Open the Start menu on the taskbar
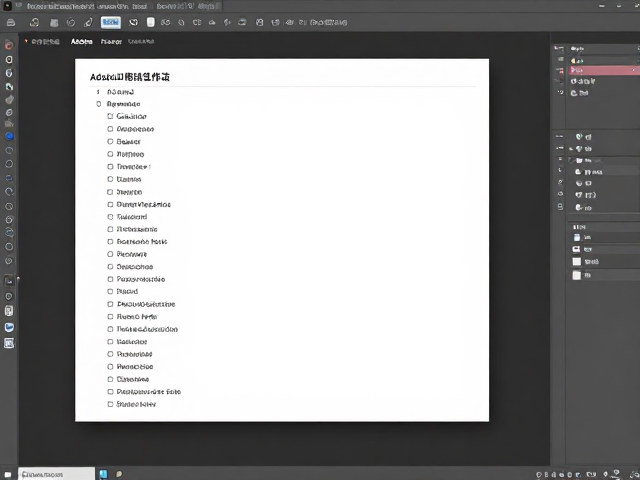 pyautogui.click(x=8, y=475)
